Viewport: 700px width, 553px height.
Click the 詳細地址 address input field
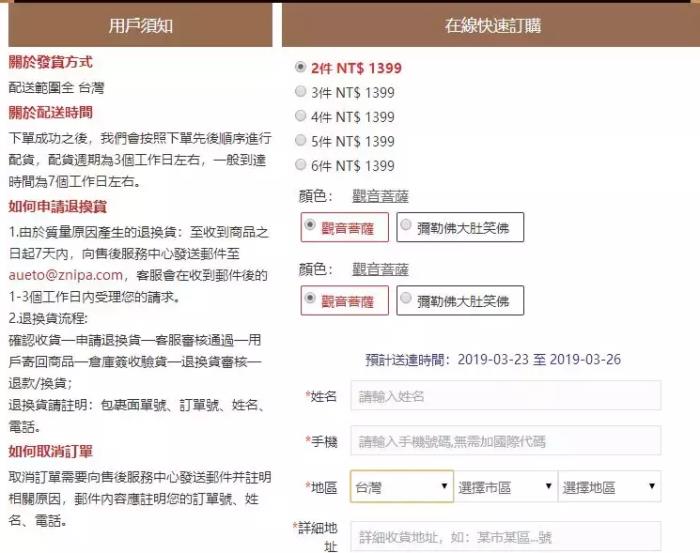click(x=505, y=536)
